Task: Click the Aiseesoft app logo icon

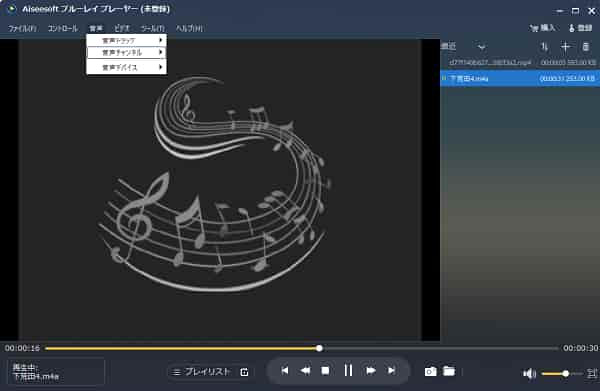Action: [x=12, y=9]
